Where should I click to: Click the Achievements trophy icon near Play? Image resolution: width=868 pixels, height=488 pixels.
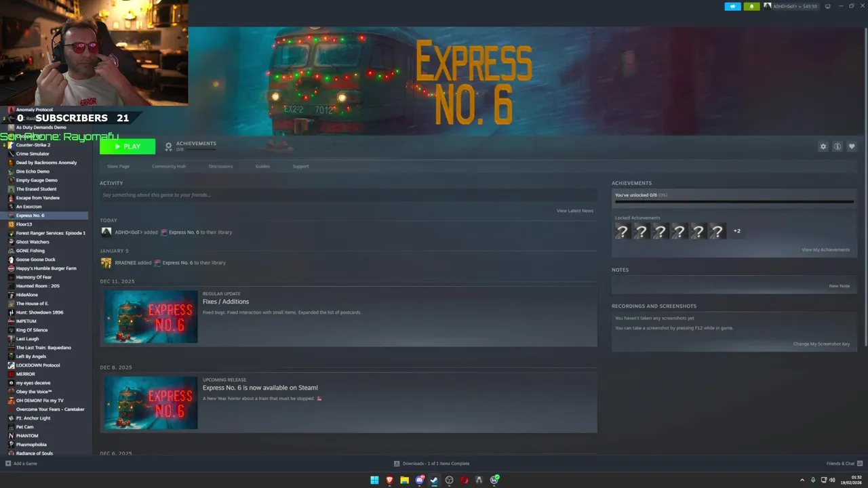click(169, 146)
